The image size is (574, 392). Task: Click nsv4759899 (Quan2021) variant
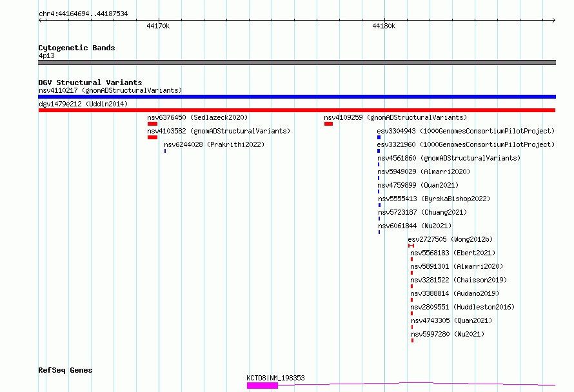point(418,185)
